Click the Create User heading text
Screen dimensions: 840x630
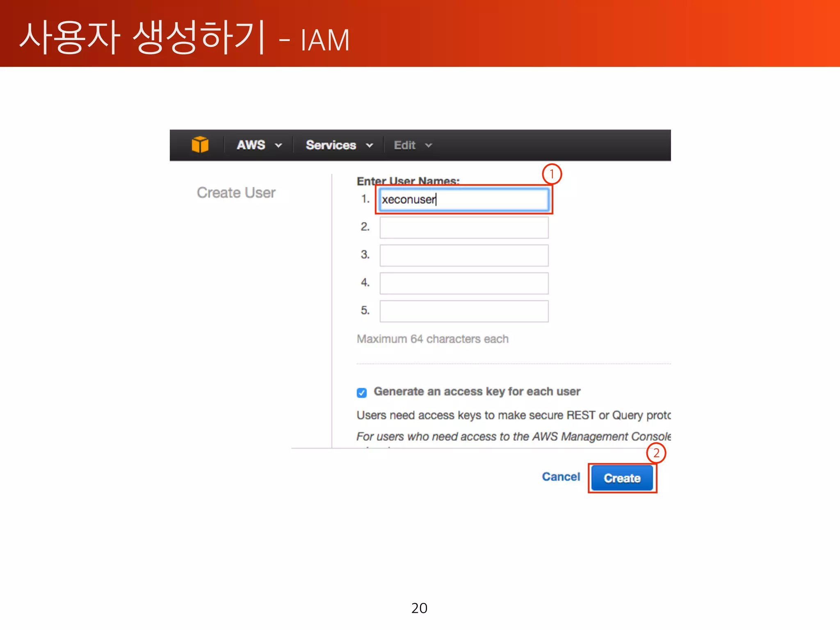pos(236,193)
